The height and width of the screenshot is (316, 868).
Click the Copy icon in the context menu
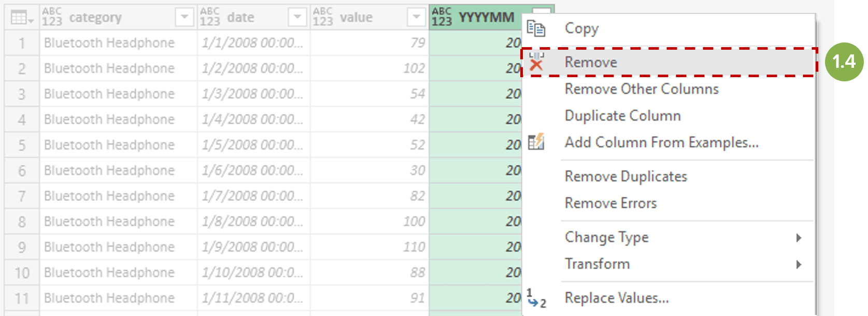pyautogui.click(x=536, y=28)
